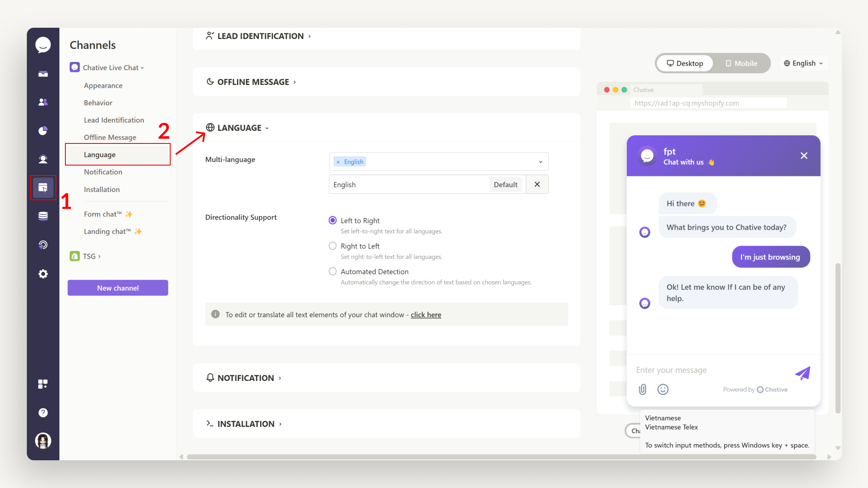
Task: Expand the Offline Message section
Action: 253,82
